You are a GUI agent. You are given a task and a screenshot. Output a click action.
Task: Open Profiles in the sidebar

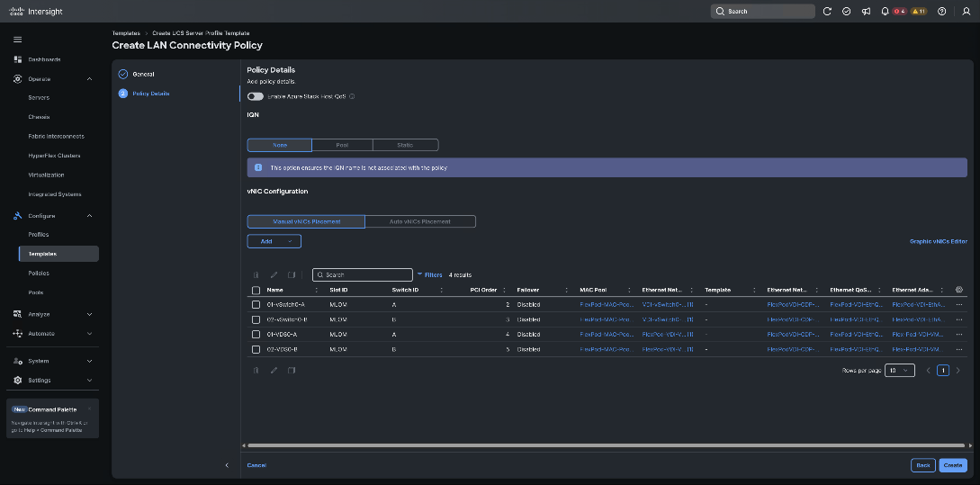tap(38, 234)
